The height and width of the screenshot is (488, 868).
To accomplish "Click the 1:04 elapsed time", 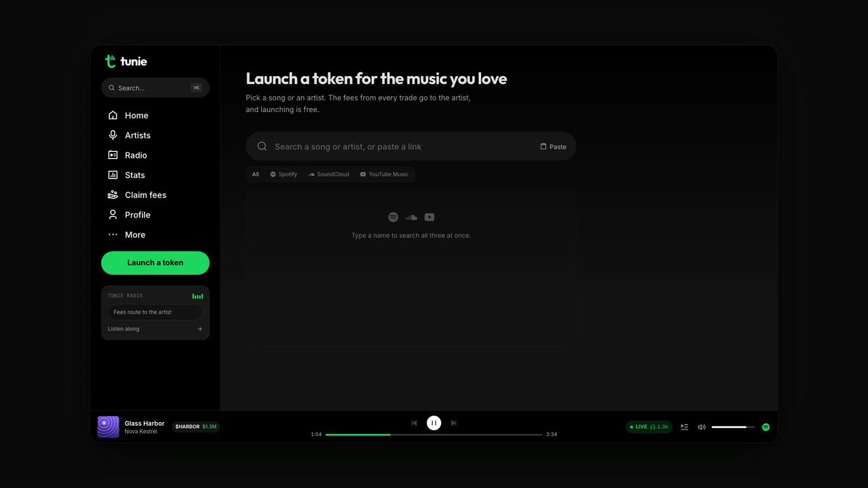I will click(x=316, y=435).
